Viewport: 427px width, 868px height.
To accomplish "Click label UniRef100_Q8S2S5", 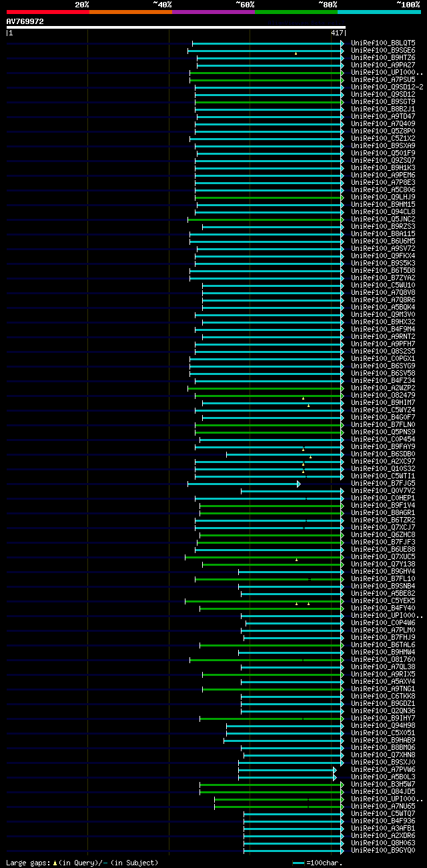I will coord(383,351).
